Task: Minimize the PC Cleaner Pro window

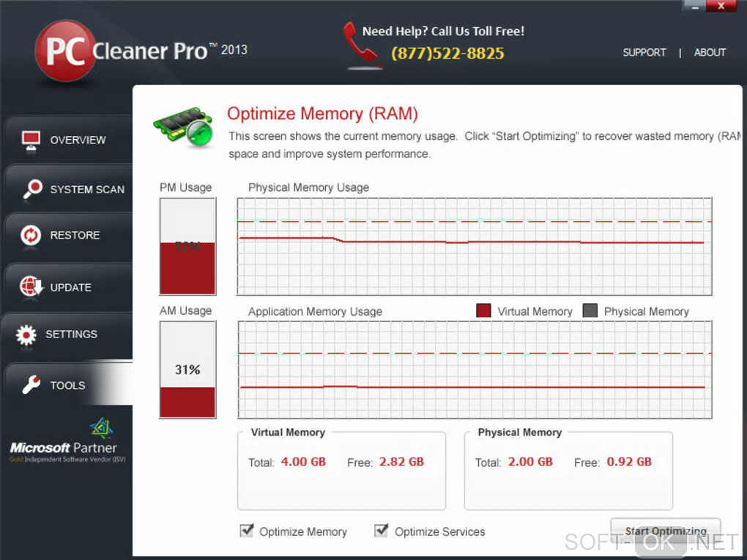Action: point(694,6)
